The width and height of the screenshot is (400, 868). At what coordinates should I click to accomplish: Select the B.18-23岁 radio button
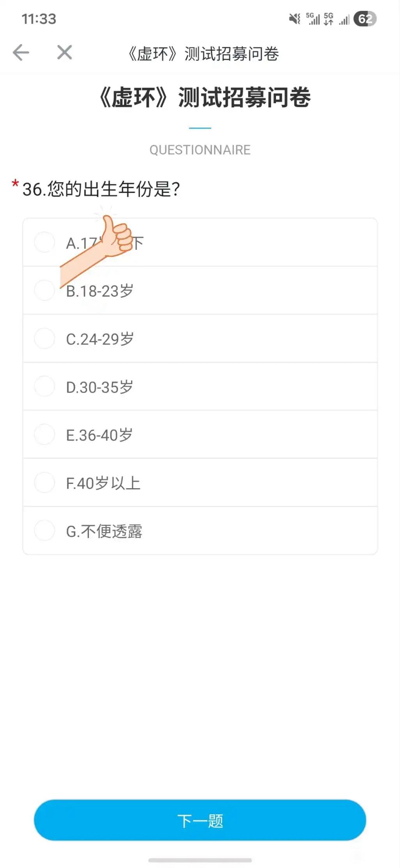pos(44,290)
